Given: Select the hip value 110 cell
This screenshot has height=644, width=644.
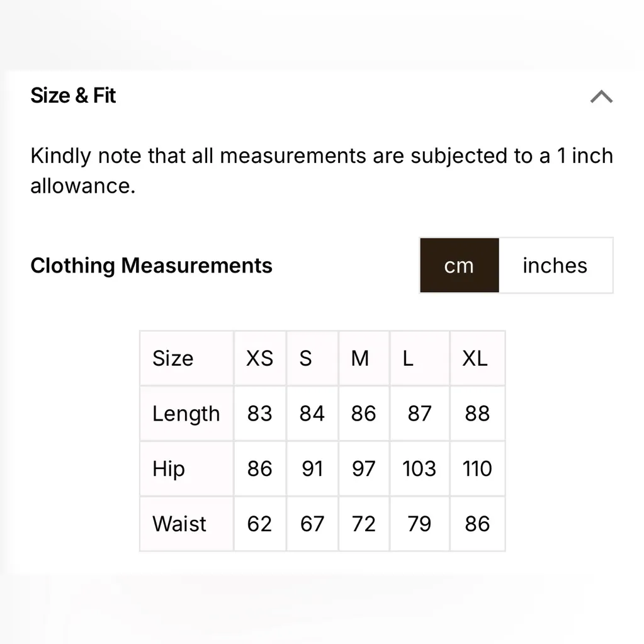Looking at the screenshot, I should click(x=477, y=469).
